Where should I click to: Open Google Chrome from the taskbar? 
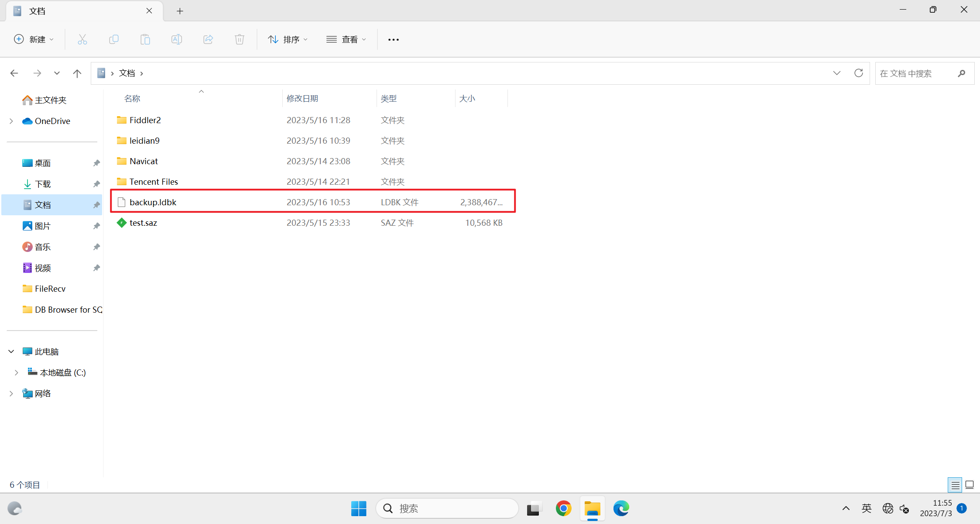tap(563, 508)
